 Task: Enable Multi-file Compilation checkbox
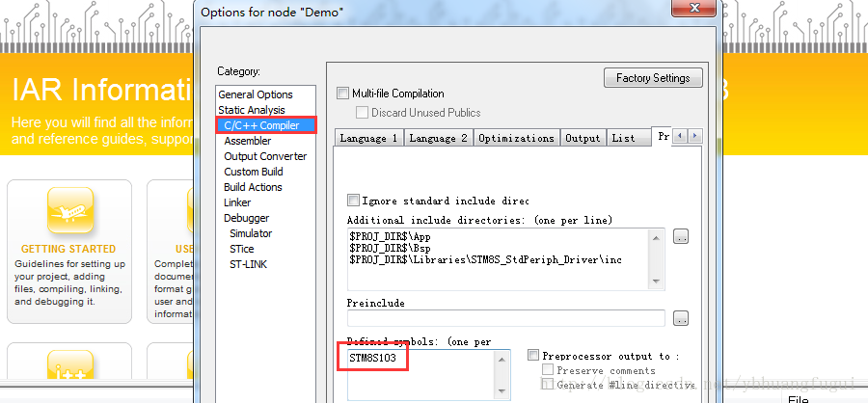tap(342, 94)
